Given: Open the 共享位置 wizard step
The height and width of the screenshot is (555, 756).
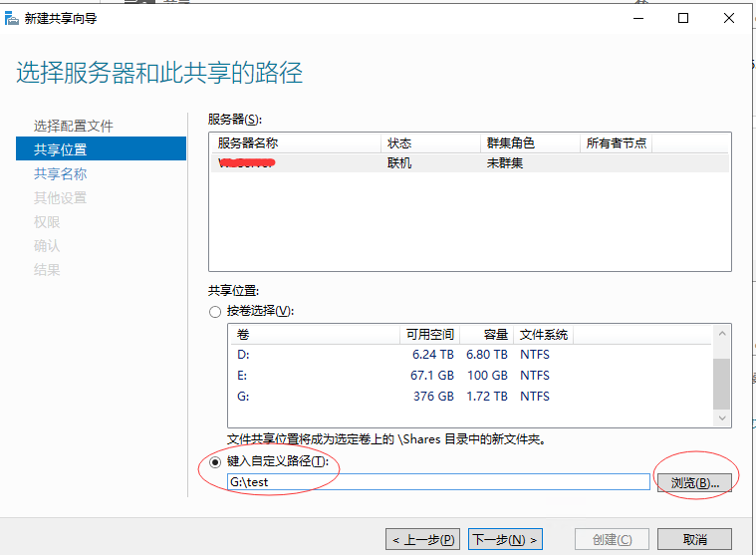Looking at the screenshot, I should pos(61,149).
